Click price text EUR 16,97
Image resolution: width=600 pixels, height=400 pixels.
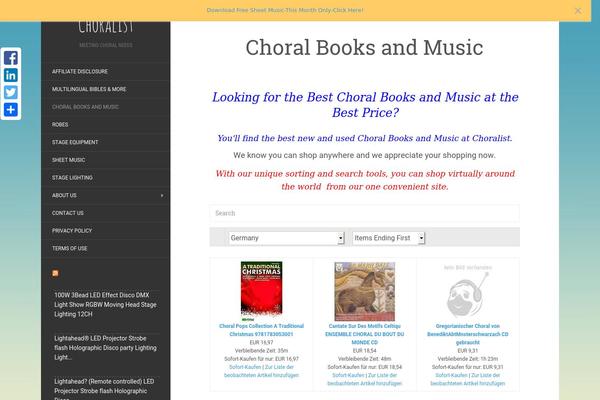(x=261, y=343)
